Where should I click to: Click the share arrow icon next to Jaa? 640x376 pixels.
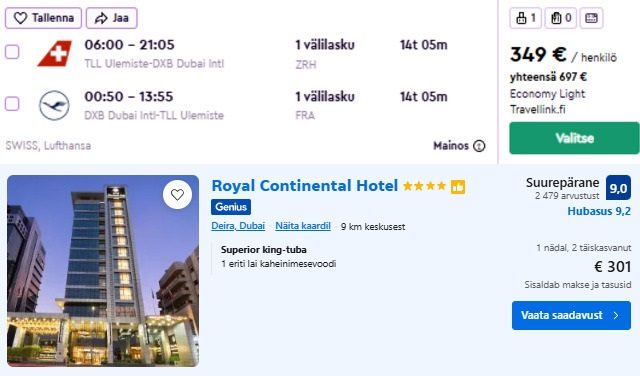click(101, 18)
